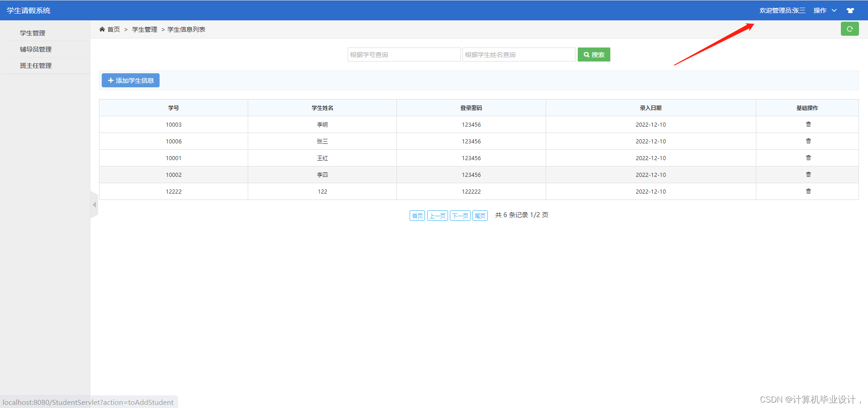Screen dimensions: 868x408
Task: Select student number cell 12222
Action: pos(174,192)
